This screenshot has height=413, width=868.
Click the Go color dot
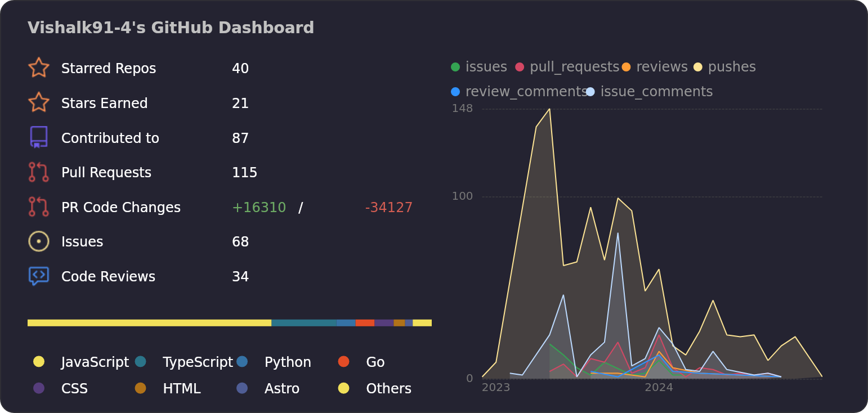pos(344,362)
